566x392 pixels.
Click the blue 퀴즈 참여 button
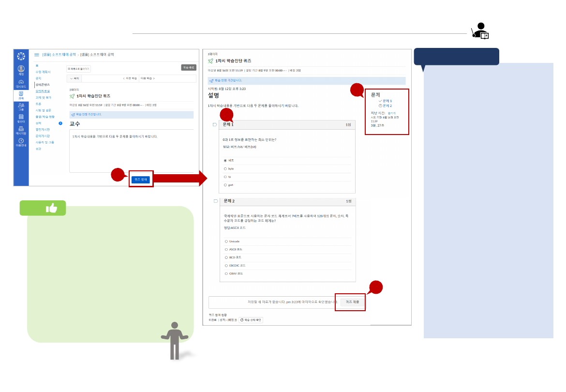(x=140, y=179)
